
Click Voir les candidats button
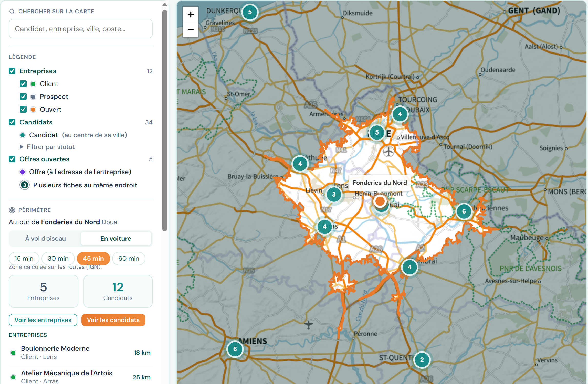point(113,320)
